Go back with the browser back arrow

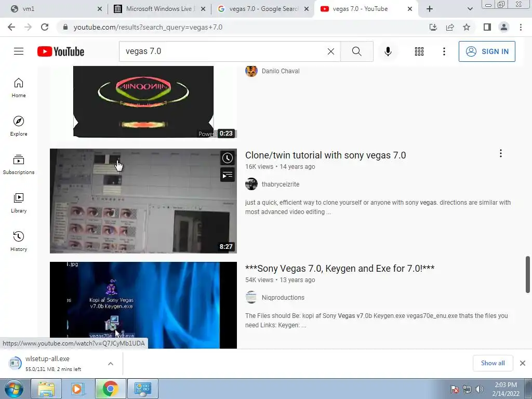(x=11, y=27)
